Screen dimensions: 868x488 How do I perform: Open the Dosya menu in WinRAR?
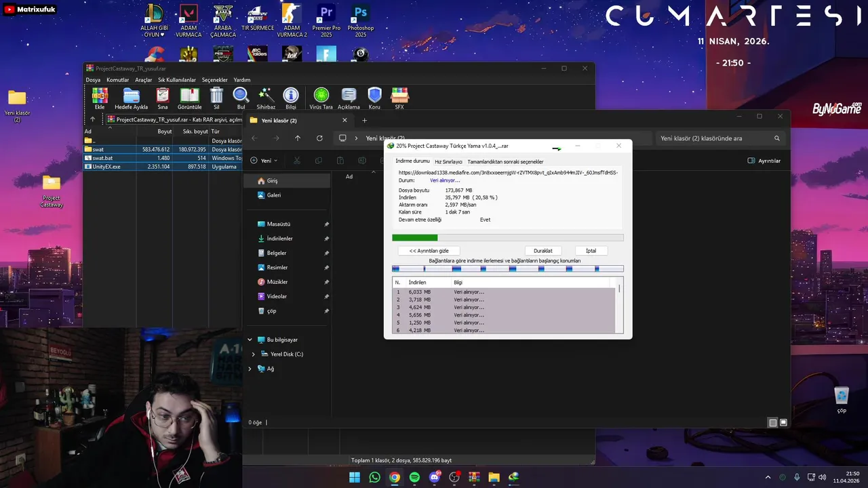click(93, 80)
